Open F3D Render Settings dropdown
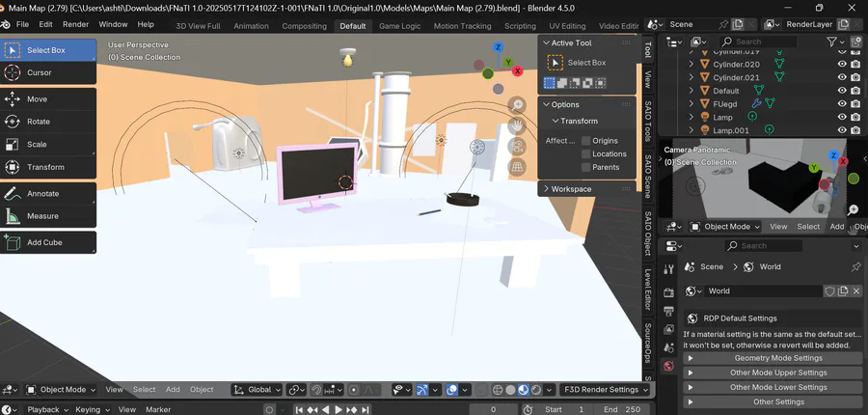Viewport: 868px width, 415px height. coord(605,390)
